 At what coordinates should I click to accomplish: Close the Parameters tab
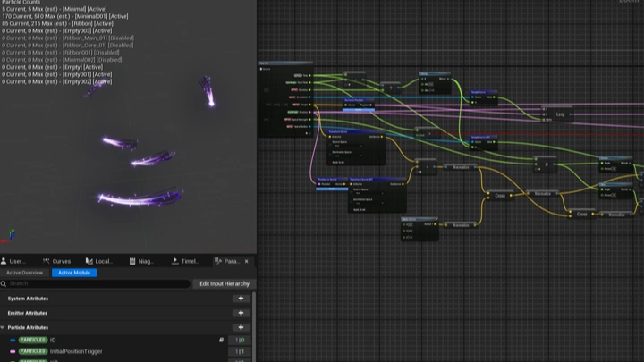coord(247,261)
